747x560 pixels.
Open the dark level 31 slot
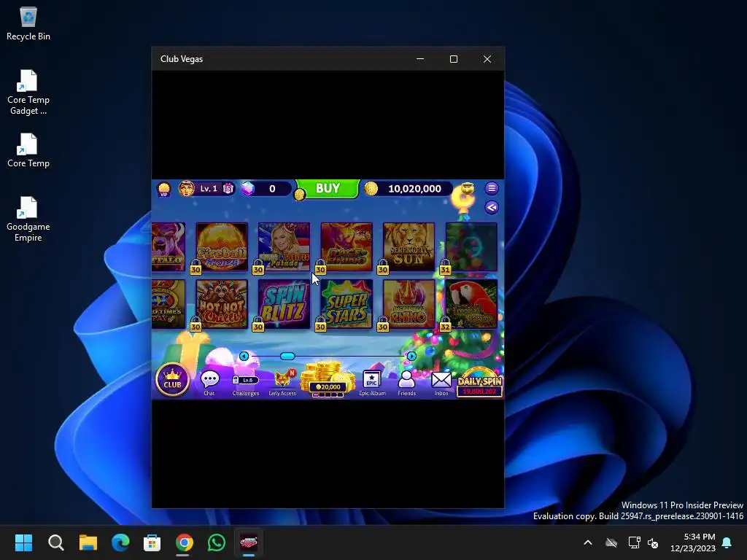coord(472,246)
